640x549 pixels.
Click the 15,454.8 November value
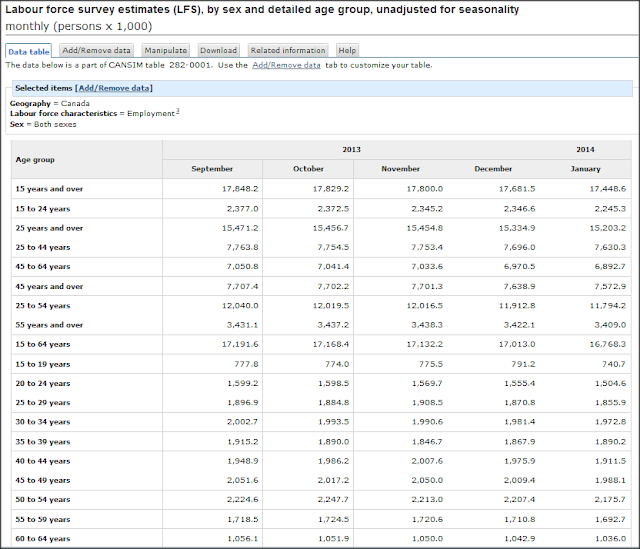(424, 228)
